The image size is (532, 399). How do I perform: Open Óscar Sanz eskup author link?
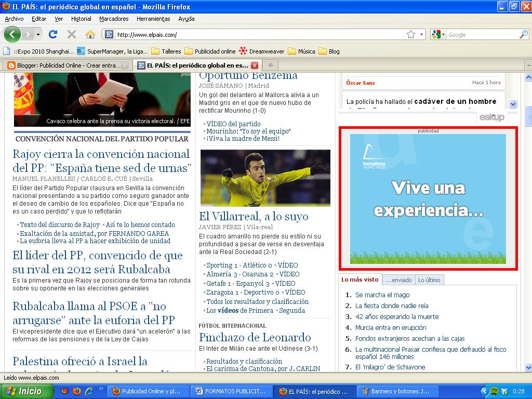coord(361,83)
